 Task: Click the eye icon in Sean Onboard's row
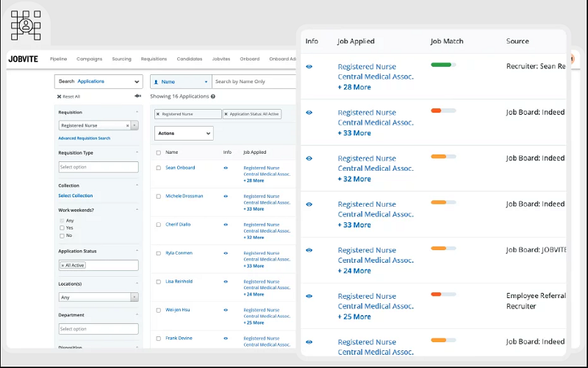(x=226, y=168)
